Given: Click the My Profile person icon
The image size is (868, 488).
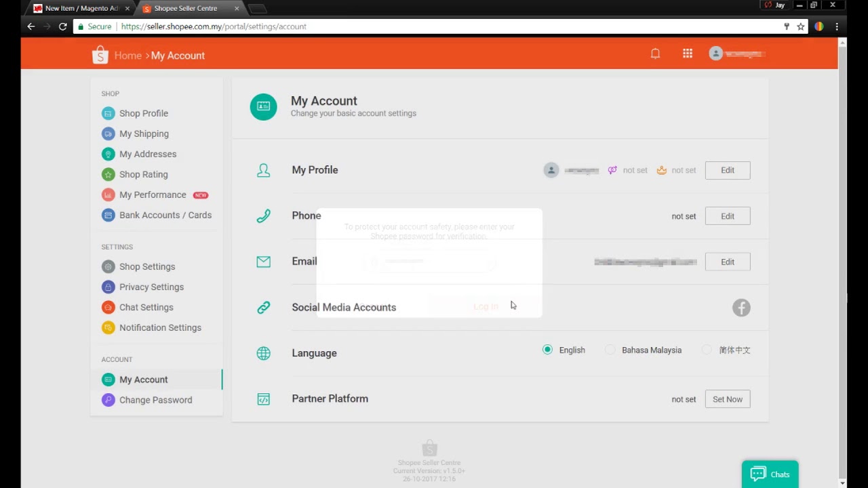Looking at the screenshot, I should pyautogui.click(x=263, y=170).
